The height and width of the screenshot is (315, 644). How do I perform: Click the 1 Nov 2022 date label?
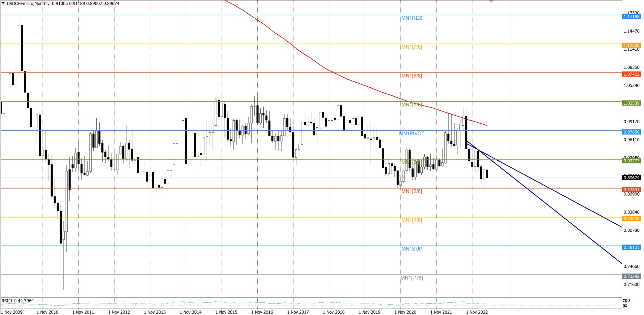point(477,312)
